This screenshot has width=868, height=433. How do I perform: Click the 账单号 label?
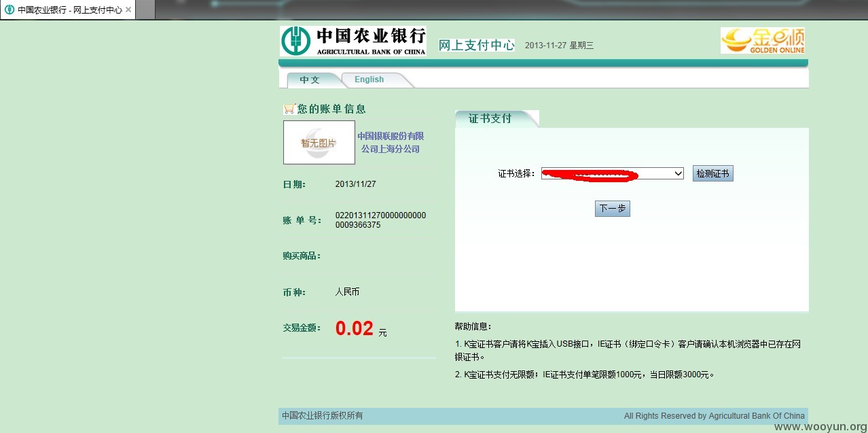tap(302, 220)
